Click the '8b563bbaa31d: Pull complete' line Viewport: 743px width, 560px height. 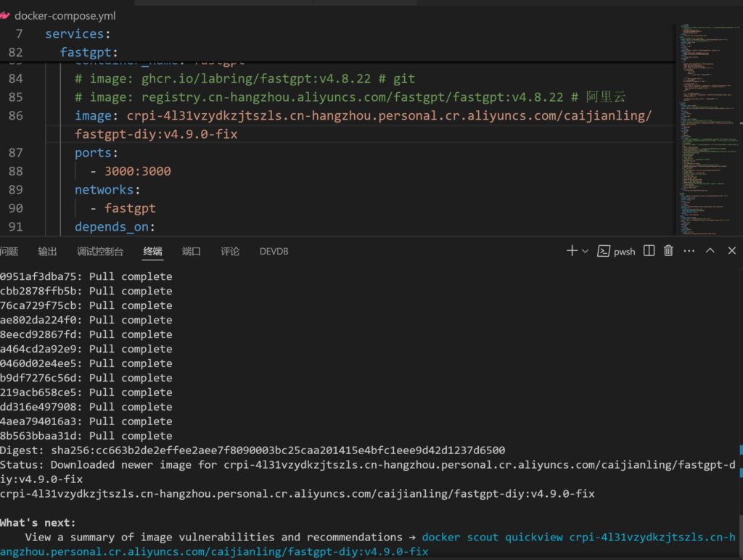[86, 435]
